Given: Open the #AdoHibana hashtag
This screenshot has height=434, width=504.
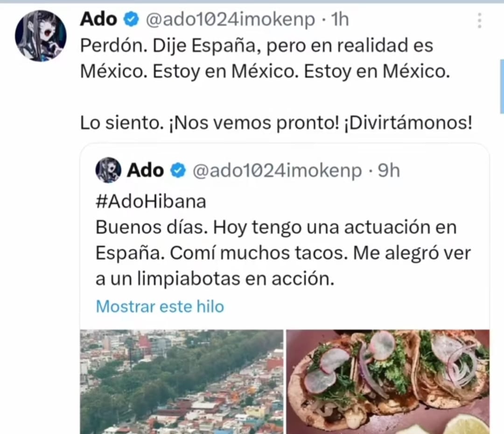Looking at the screenshot, I should tap(151, 202).
